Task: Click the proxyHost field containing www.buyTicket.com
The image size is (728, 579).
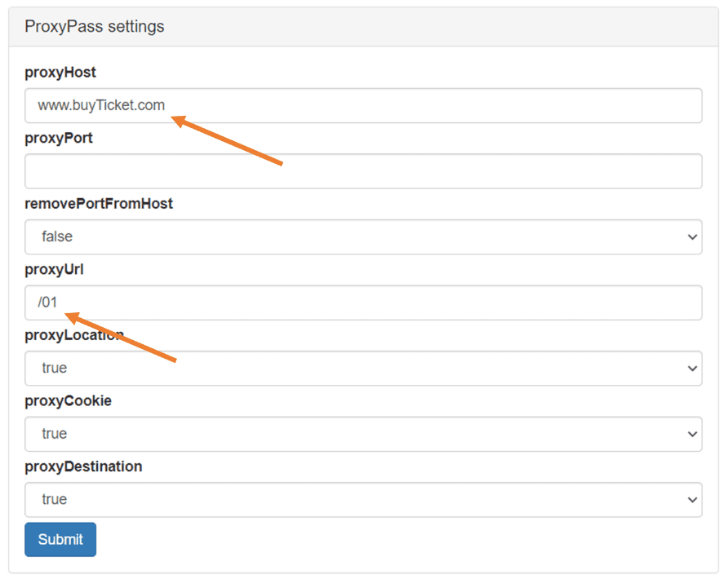Action: (x=363, y=105)
